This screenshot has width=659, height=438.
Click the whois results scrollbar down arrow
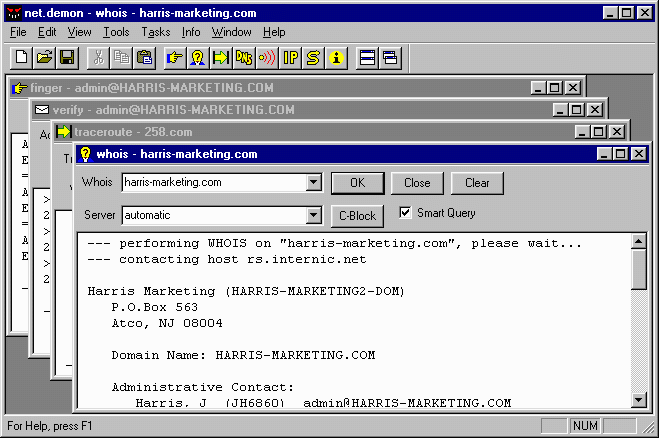pos(639,400)
